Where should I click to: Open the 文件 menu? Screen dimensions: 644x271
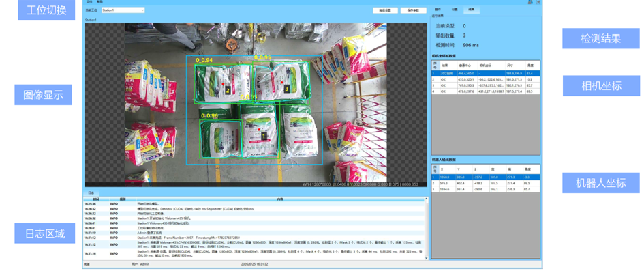pyautogui.click(x=89, y=1)
